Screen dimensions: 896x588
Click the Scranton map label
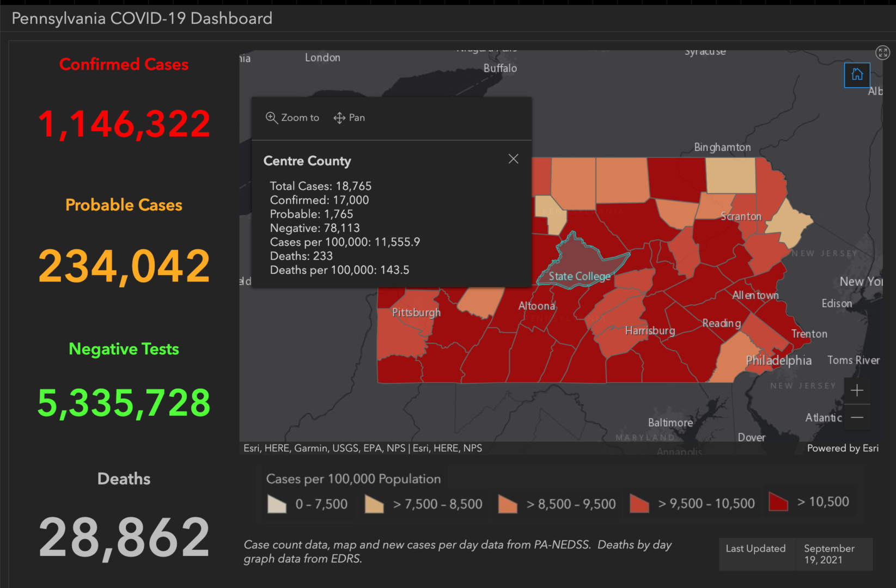pos(741,217)
